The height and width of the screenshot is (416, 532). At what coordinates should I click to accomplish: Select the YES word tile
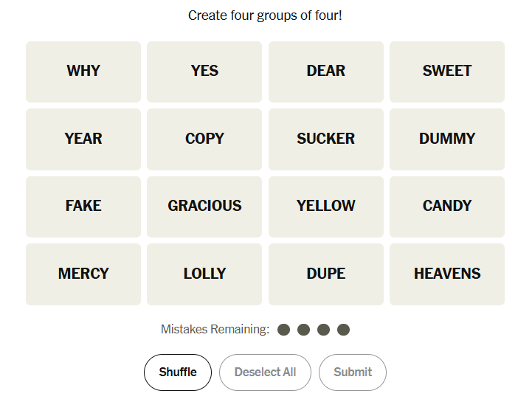[x=204, y=72]
